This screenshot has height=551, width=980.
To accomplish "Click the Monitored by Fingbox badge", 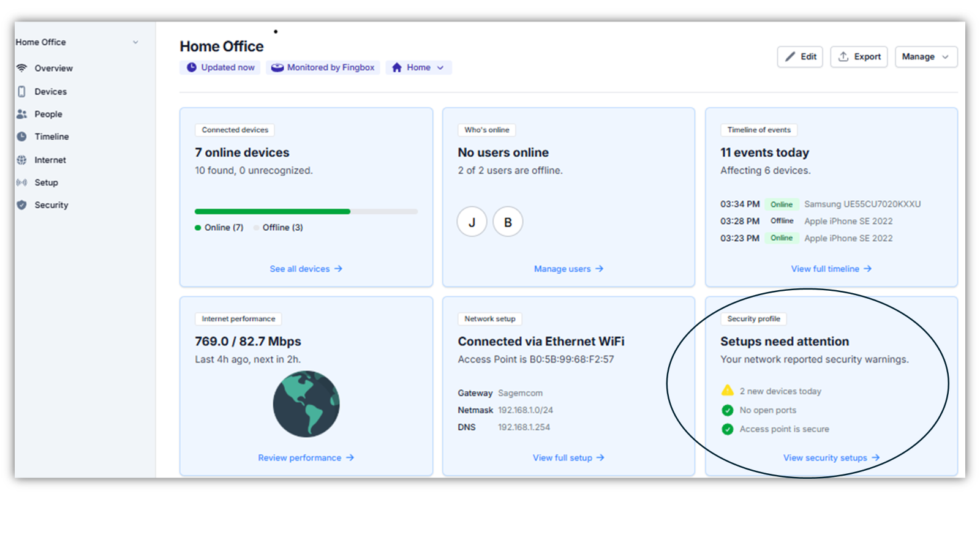I will point(323,67).
